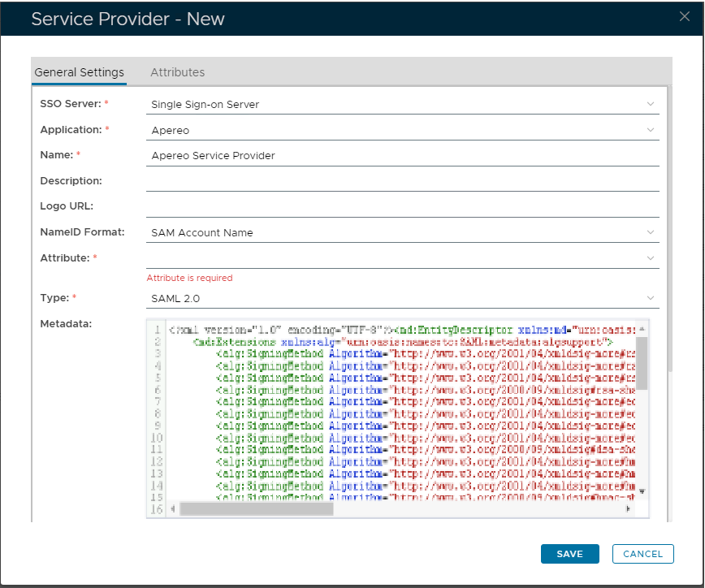Image resolution: width=705 pixels, height=588 pixels.
Task: Click the Metadata editor scroll-up arrow
Action: pos(642,329)
